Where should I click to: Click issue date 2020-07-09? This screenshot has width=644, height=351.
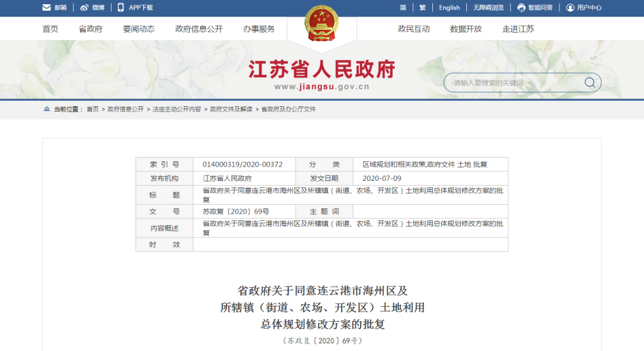pyautogui.click(x=382, y=178)
